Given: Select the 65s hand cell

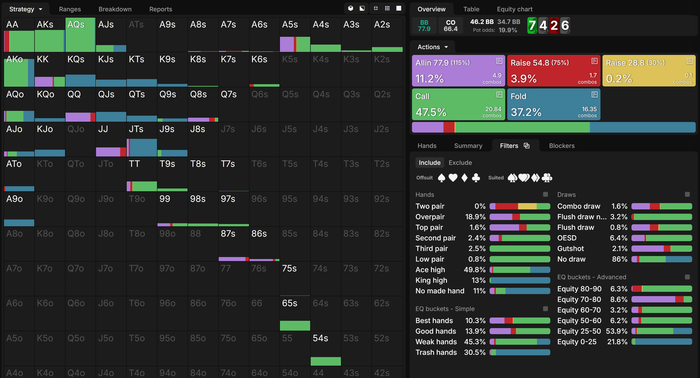Looking at the screenshot, I should [x=295, y=314].
